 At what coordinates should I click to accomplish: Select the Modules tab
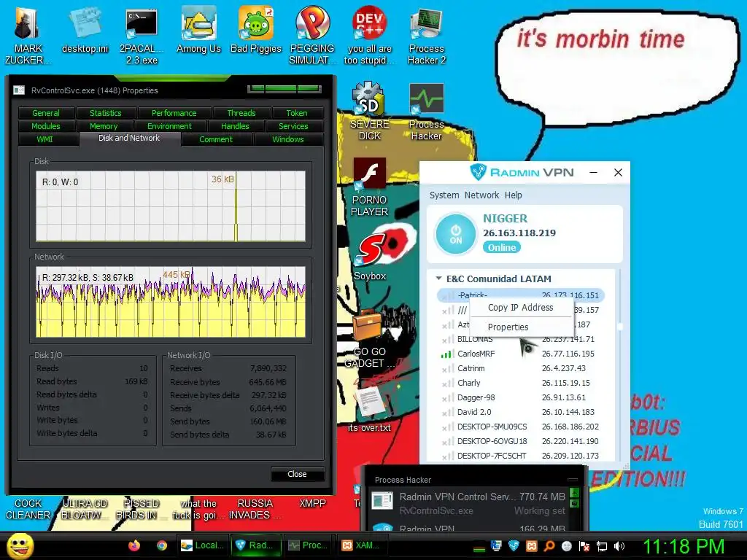point(46,126)
